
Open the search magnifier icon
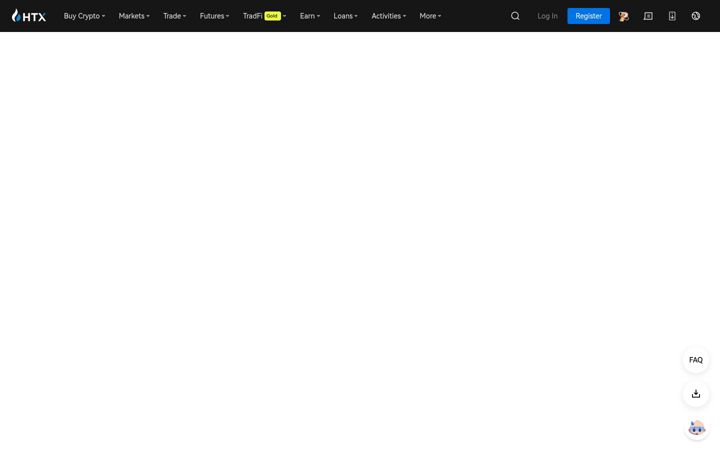pyautogui.click(x=515, y=16)
